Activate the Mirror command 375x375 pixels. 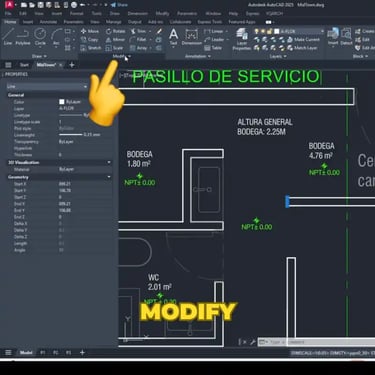pos(115,39)
